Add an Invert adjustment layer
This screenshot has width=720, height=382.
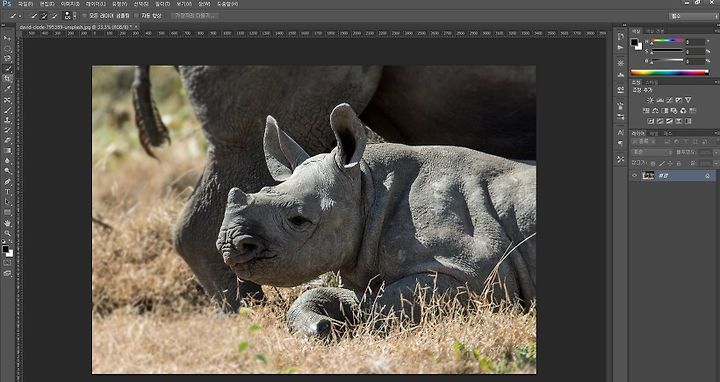click(650, 121)
